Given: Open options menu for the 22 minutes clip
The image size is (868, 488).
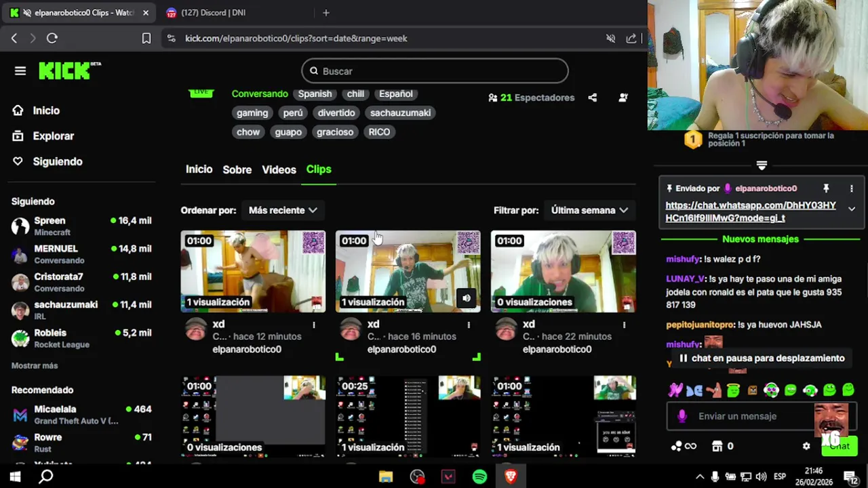Looking at the screenshot, I should pos(624,325).
